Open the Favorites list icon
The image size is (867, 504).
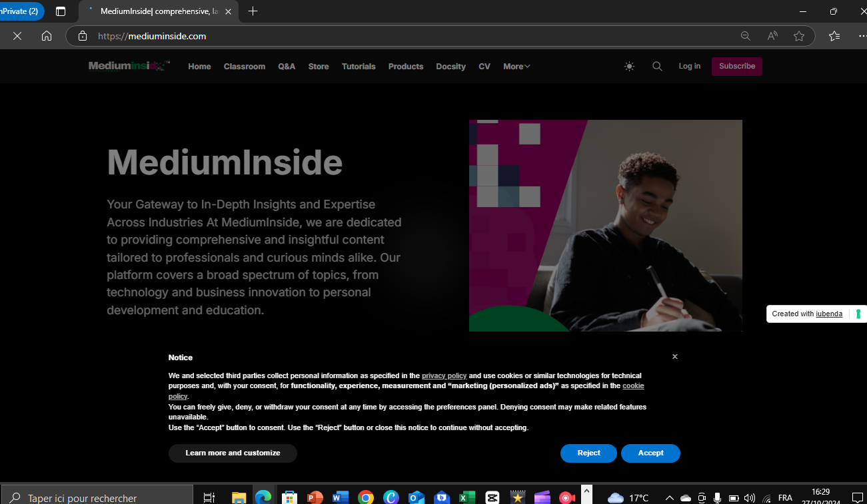tap(834, 36)
